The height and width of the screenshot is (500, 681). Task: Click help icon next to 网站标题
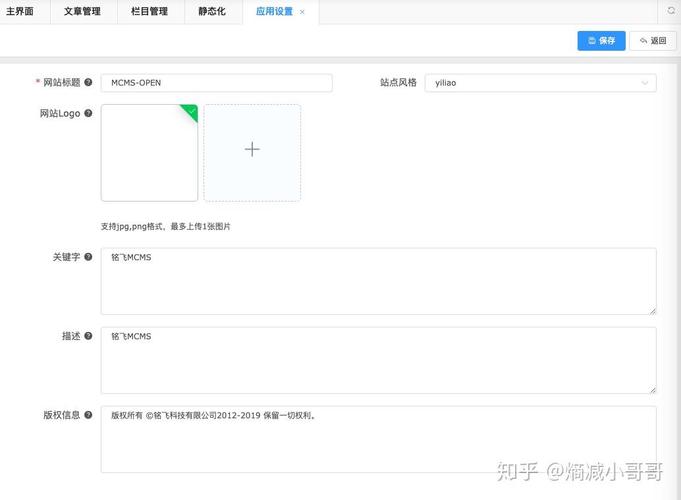[x=89, y=83]
